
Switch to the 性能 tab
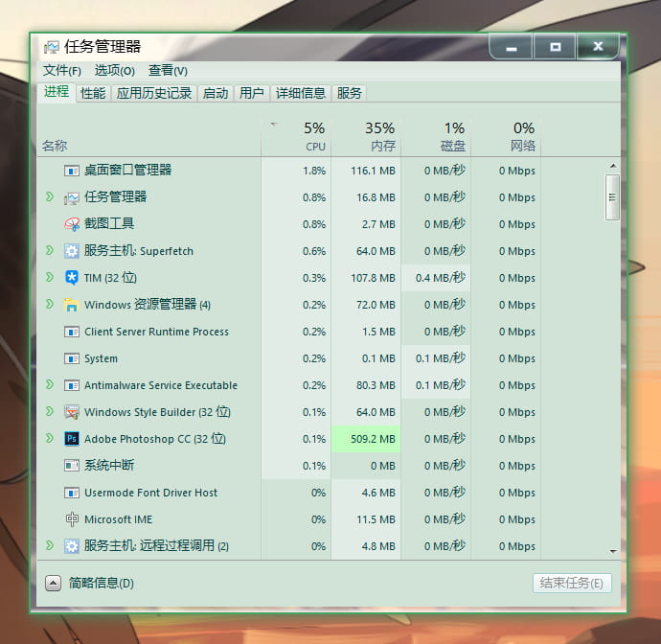tap(93, 93)
